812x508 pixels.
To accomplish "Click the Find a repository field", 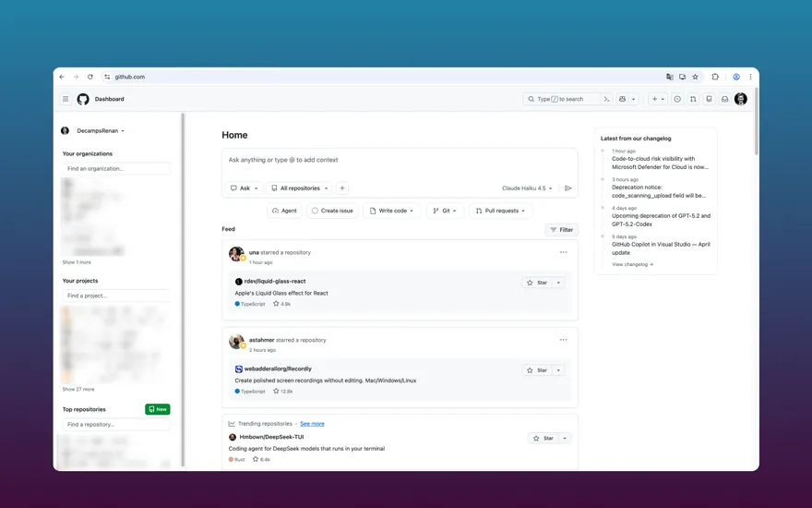I will point(116,425).
